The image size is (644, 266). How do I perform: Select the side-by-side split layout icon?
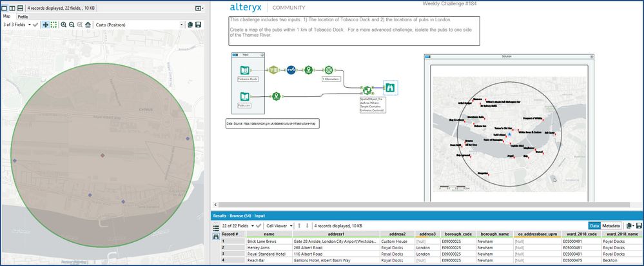[x=12, y=8]
